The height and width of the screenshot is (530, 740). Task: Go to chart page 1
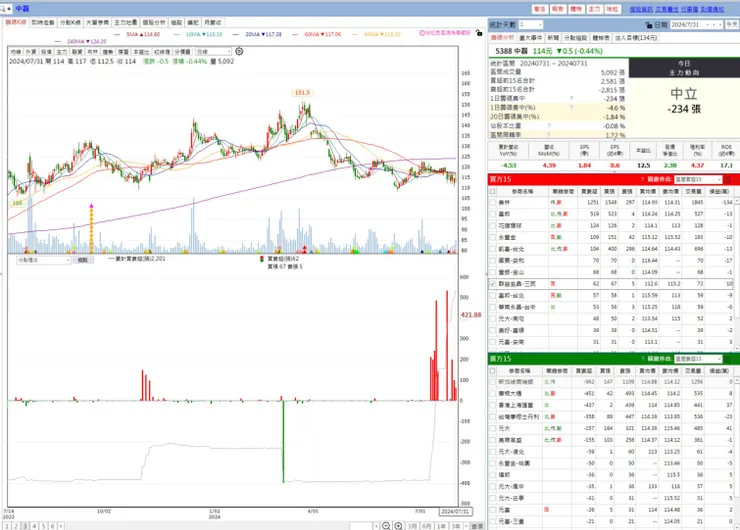7,526
